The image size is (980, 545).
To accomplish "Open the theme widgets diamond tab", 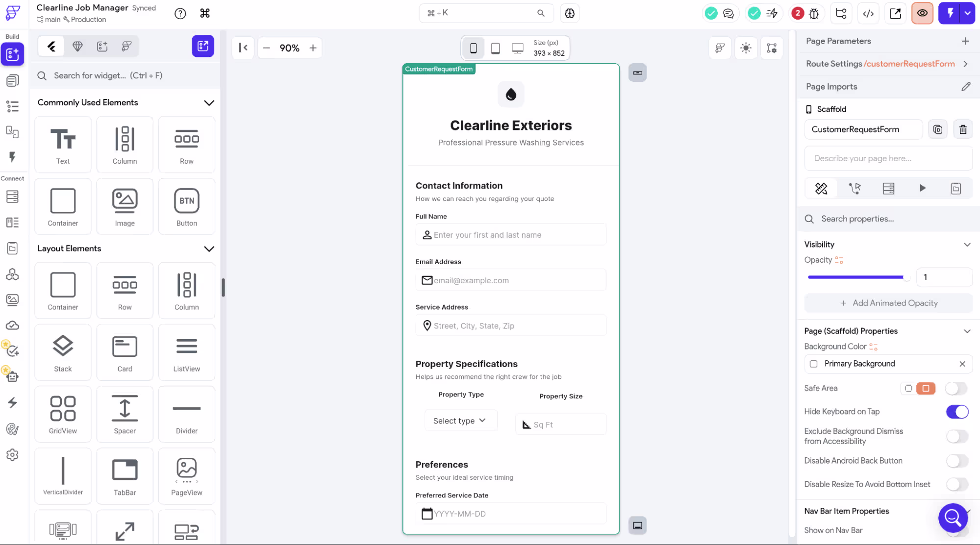I will tap(77, 47).
